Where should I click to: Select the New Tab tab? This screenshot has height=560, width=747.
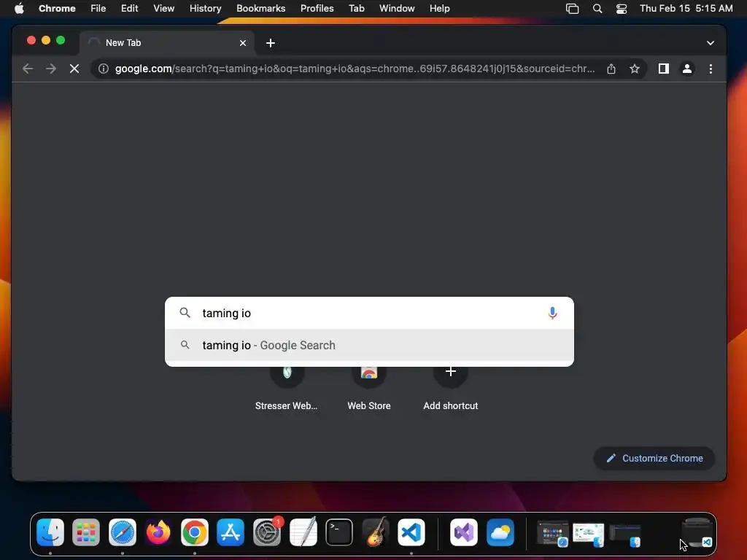click(x=167, y=43)
